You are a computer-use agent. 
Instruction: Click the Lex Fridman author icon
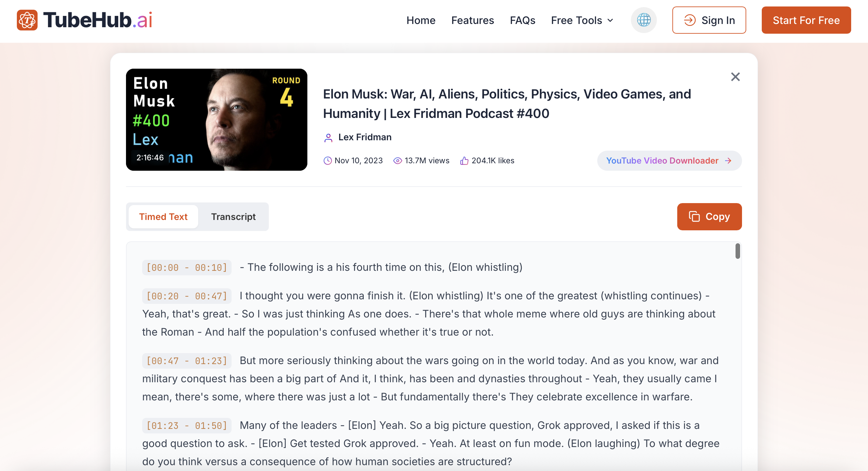(x=328, y=137)
